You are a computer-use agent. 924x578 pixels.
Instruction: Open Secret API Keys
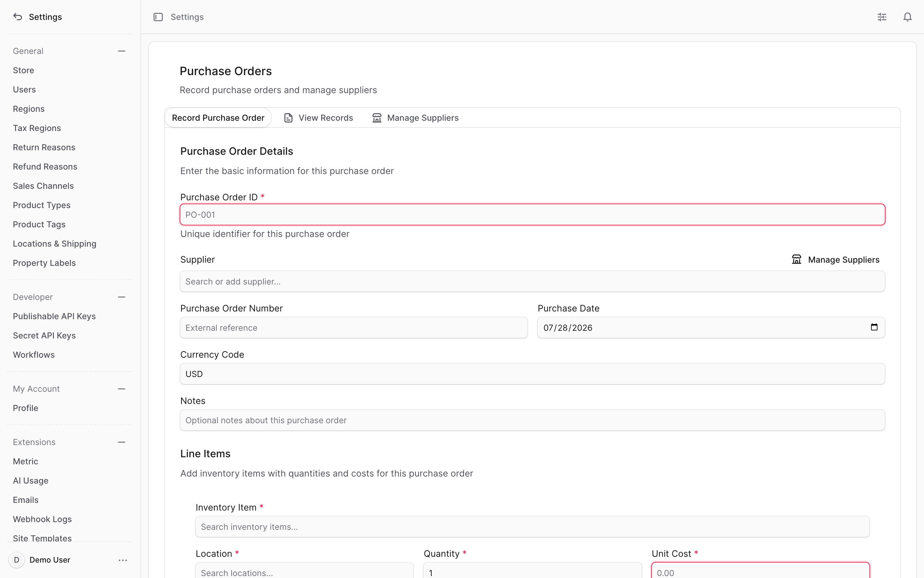coord(44,336)
